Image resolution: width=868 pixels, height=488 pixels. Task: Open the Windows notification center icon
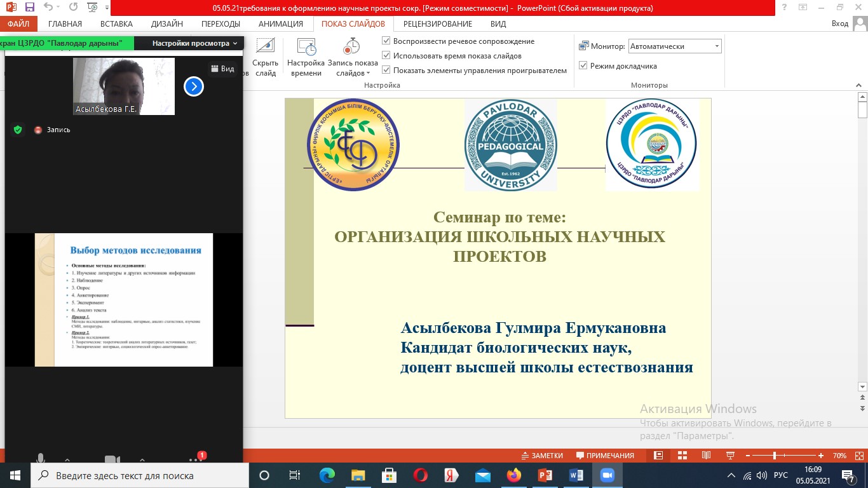(x=850, y=475)
